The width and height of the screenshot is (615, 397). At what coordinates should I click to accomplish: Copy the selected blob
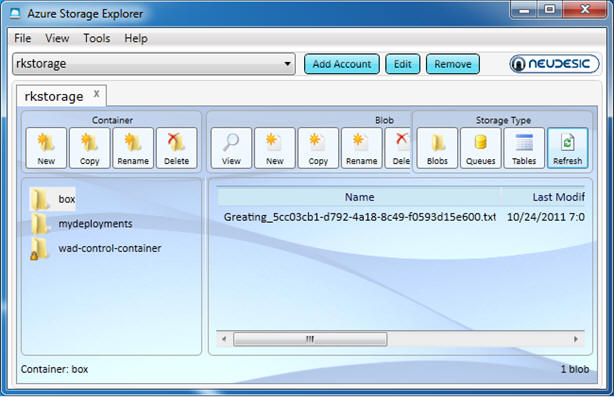click(318, 148)
